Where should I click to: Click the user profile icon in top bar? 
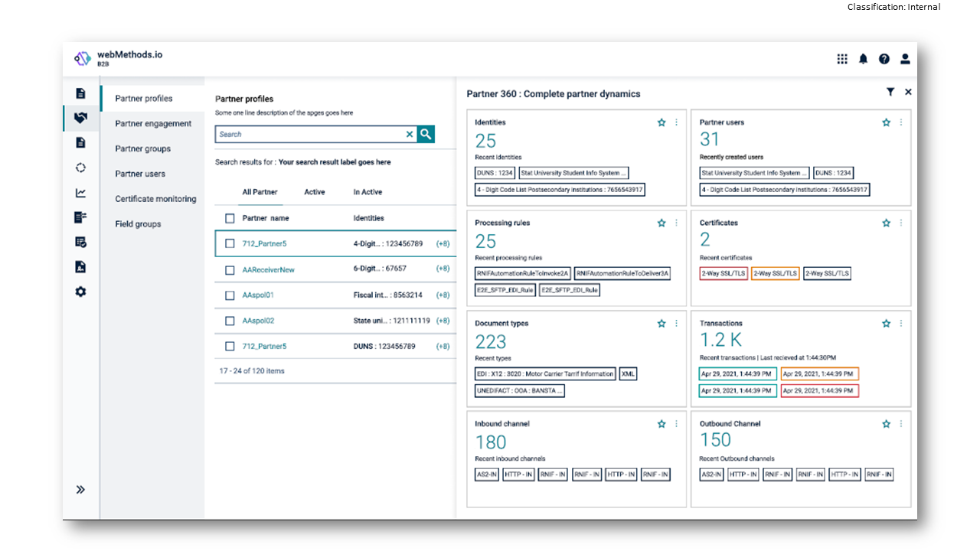[x=905, y=58]
